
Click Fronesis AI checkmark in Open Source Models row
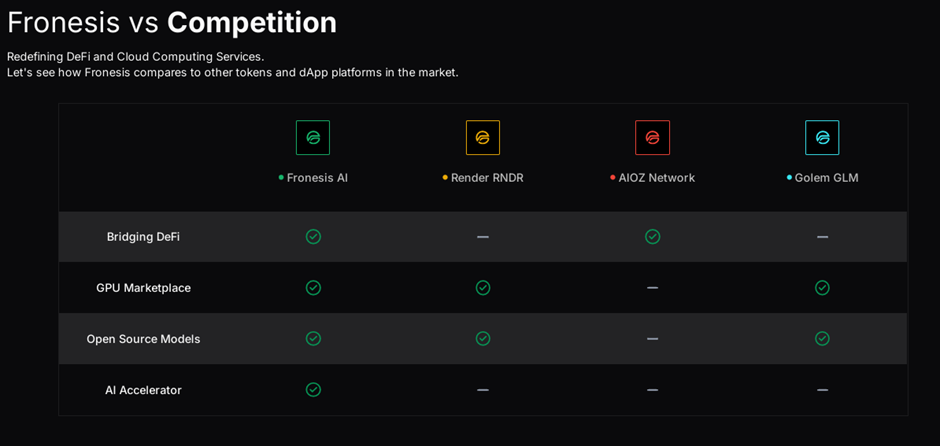[x=313, y=339]
